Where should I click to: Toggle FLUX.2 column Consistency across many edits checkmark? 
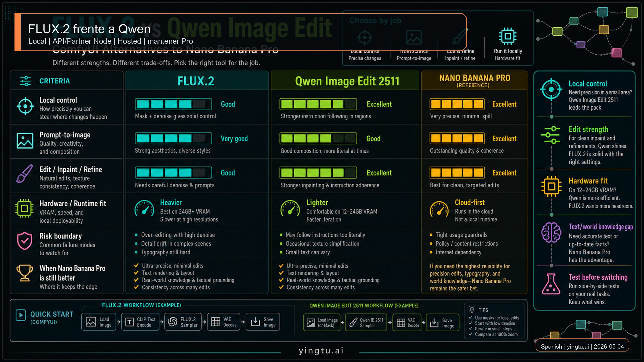136,287
